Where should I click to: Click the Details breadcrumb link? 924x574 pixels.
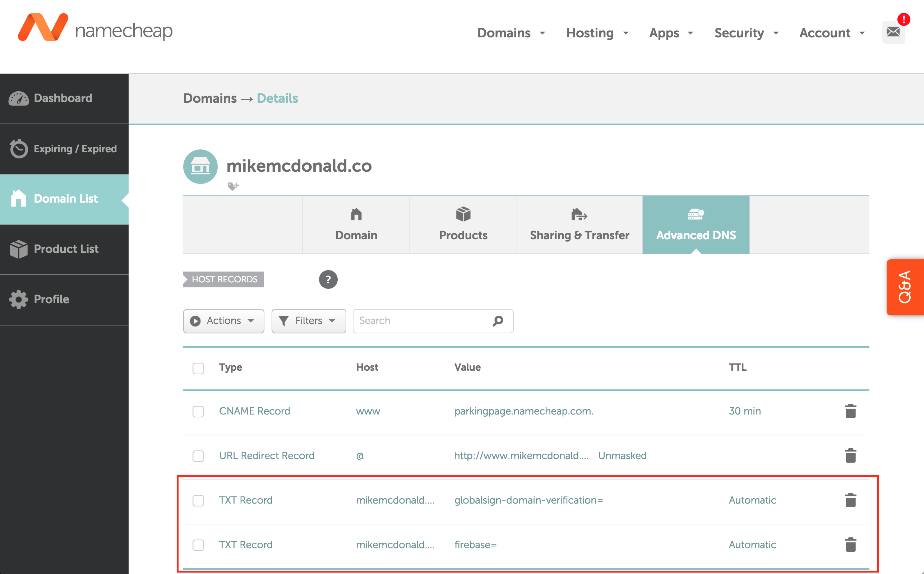point(277,98)
